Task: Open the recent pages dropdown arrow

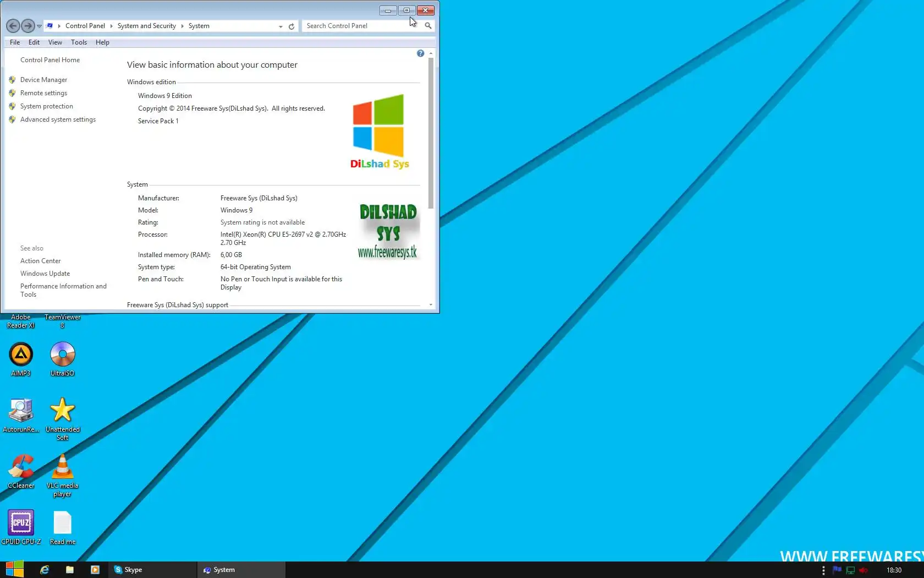Action: point(39,26)
